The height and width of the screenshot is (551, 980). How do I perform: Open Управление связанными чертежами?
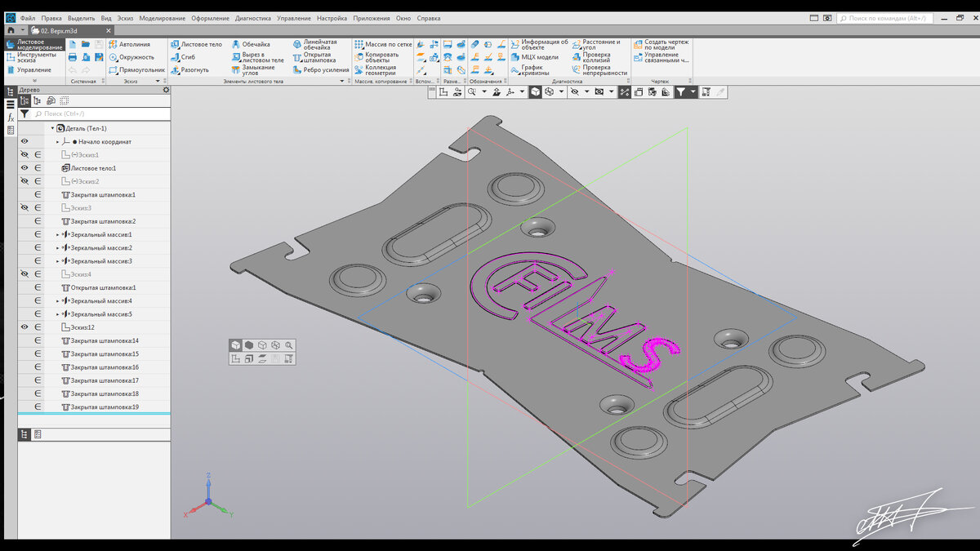(661, 57)
